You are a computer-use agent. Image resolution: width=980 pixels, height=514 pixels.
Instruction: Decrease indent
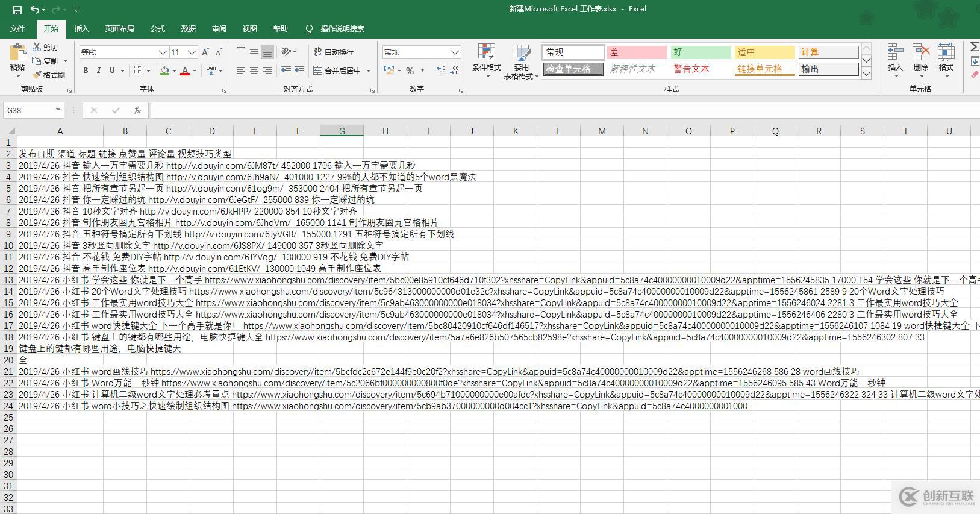click(x=286, y=71)
